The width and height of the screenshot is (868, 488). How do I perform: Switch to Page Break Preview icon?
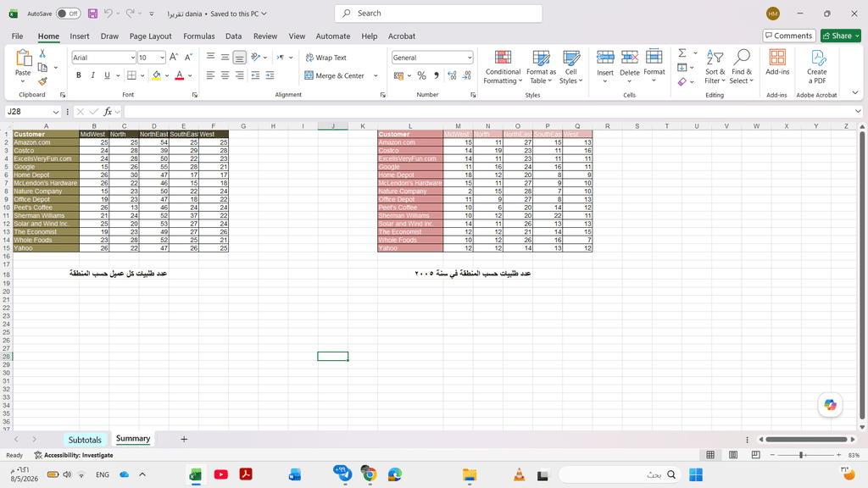point(755,455)
